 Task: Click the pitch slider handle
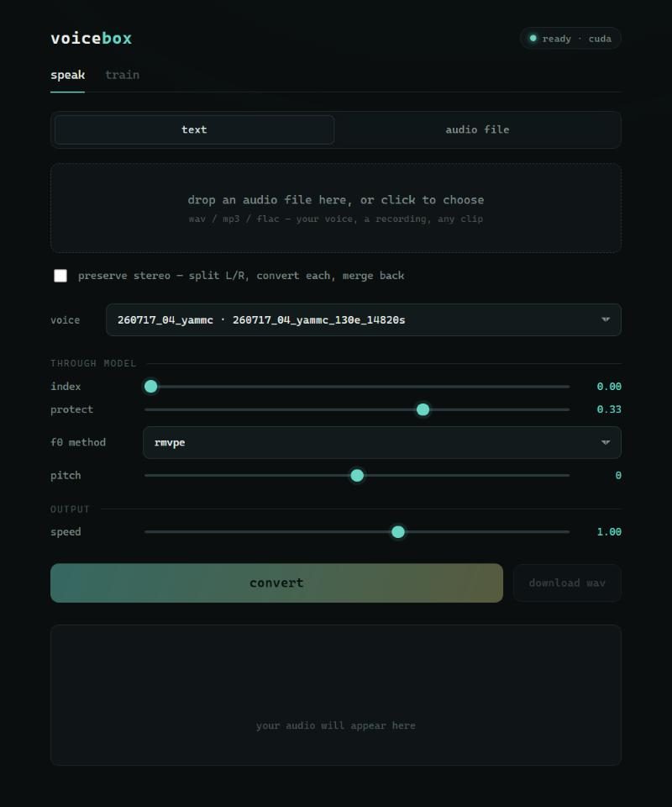click(357, 476)
